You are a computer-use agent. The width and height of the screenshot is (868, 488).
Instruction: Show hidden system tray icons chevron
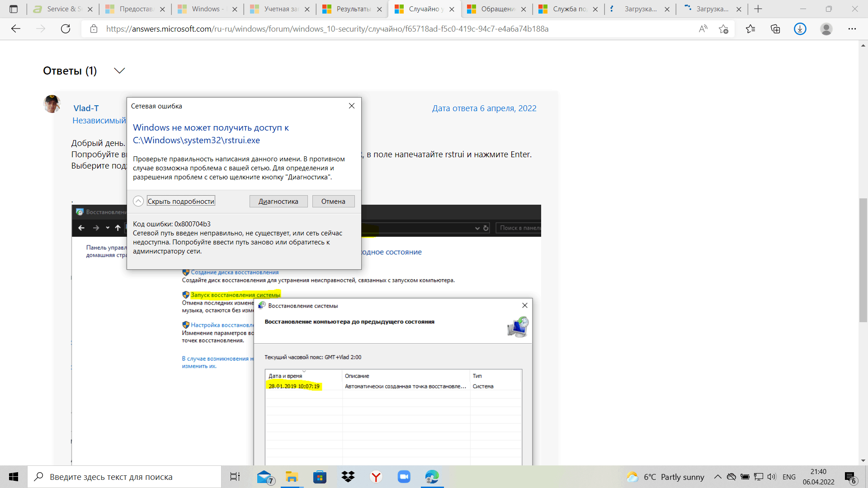click(x=717, y=477)
